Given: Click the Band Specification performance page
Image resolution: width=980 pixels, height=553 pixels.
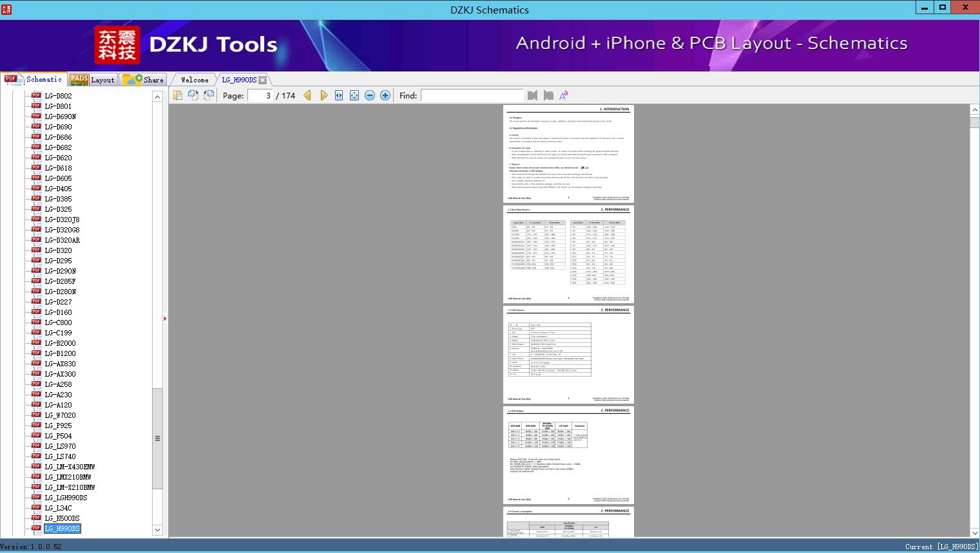Looking at the screenshot, I should click(568, 254).
